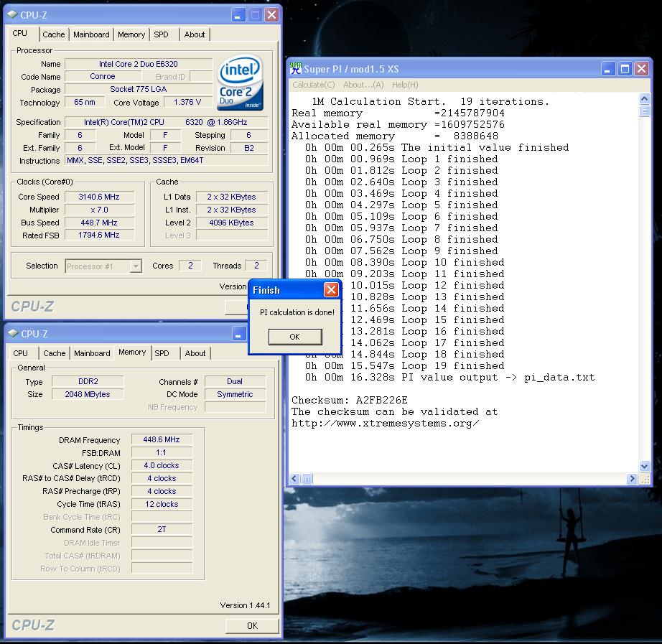Viewport: 662px width, 644px height.
Task: Click Super PI vertical scrollbar down arrow
Action: [645, 466]
